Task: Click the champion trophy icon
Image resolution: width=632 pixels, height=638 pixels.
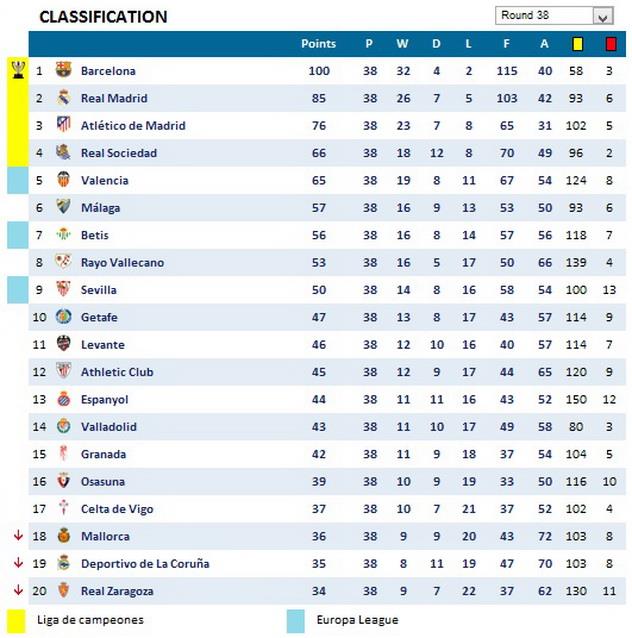Action: point(18,69)
